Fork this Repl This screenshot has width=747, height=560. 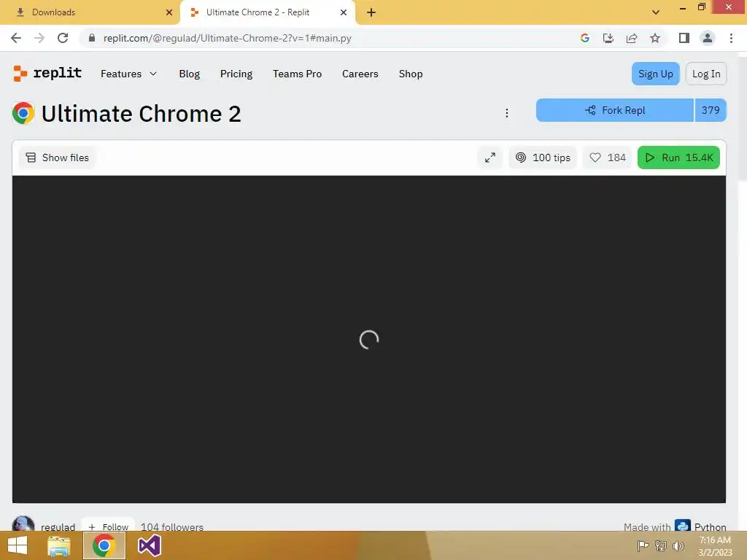point(614,111)
